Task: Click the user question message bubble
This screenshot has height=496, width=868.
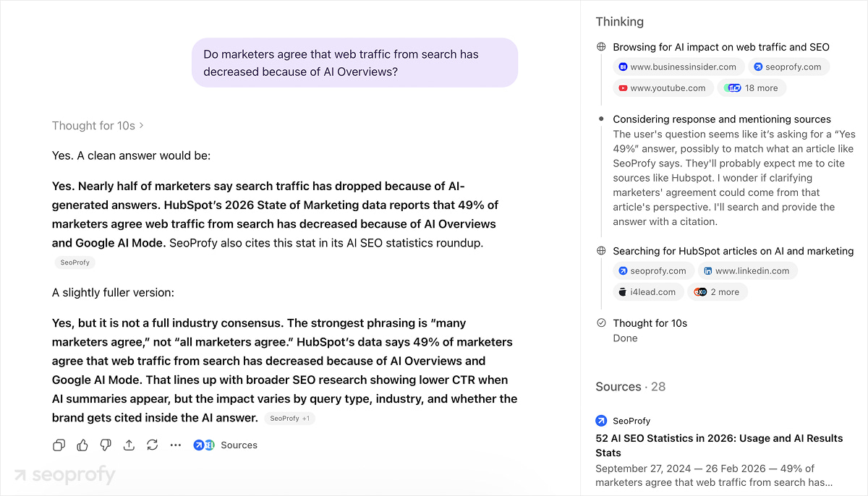Action: tap(354, 63)
